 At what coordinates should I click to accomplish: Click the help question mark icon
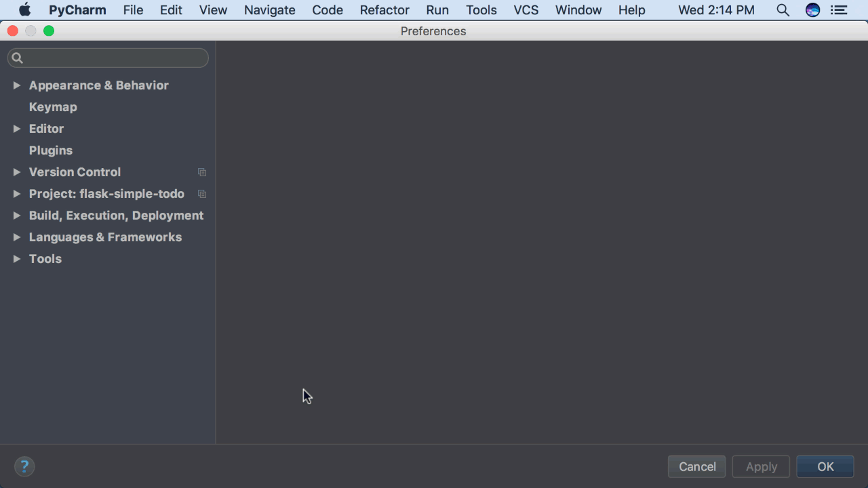tap(24, 466)
